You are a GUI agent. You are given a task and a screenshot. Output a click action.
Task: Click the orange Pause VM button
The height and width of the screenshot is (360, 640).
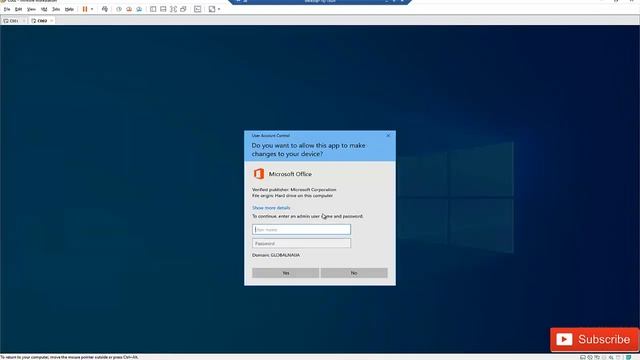(x=85, y=9)
